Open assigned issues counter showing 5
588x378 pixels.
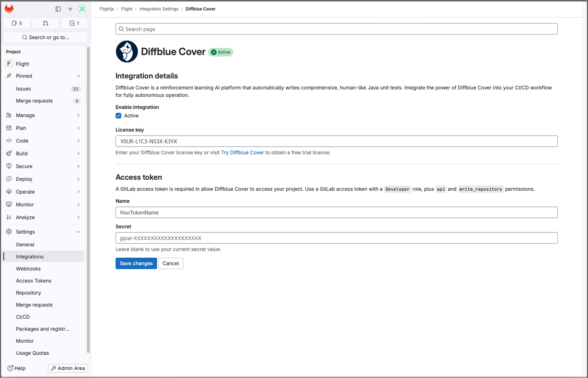tap(17, 23)
